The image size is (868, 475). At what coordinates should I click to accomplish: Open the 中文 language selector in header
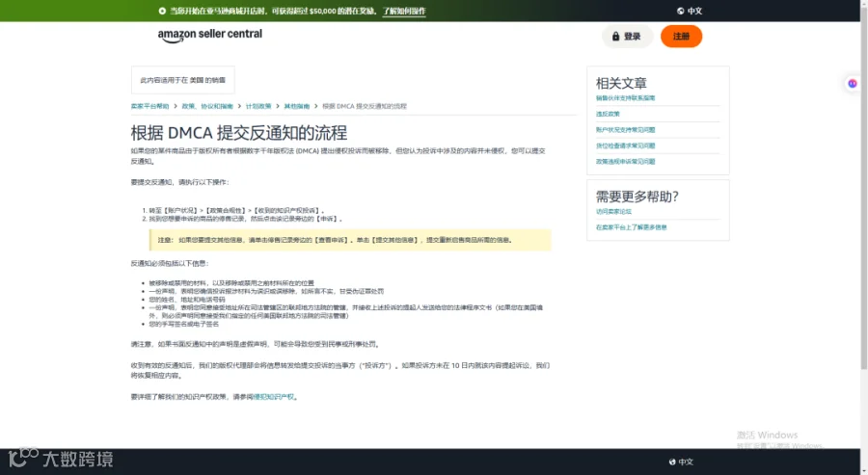tap(690, 11)
